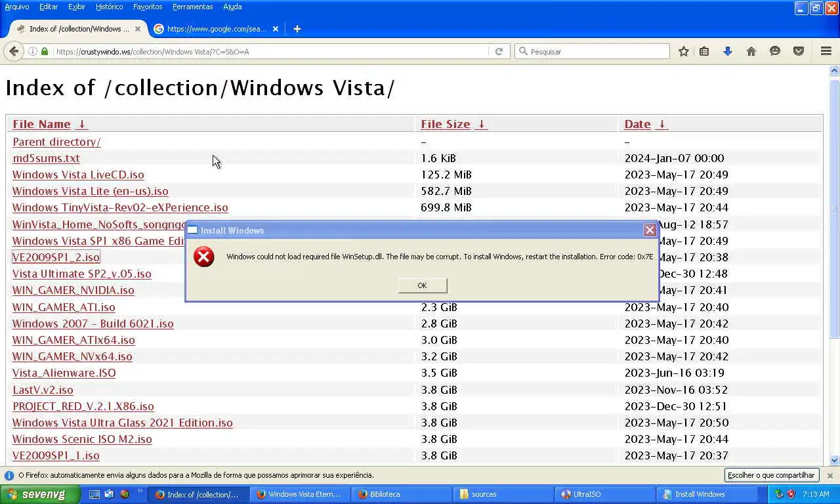Viewport: 840px width, 504px height.
Task: Click the Pesquisar search box
Action: click(591, 51)
